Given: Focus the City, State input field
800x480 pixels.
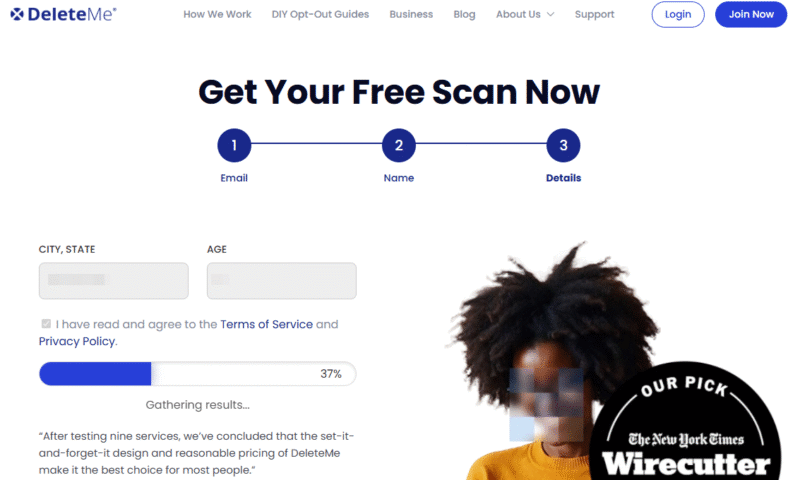Looking at the screenshot, I should [114, 281].
